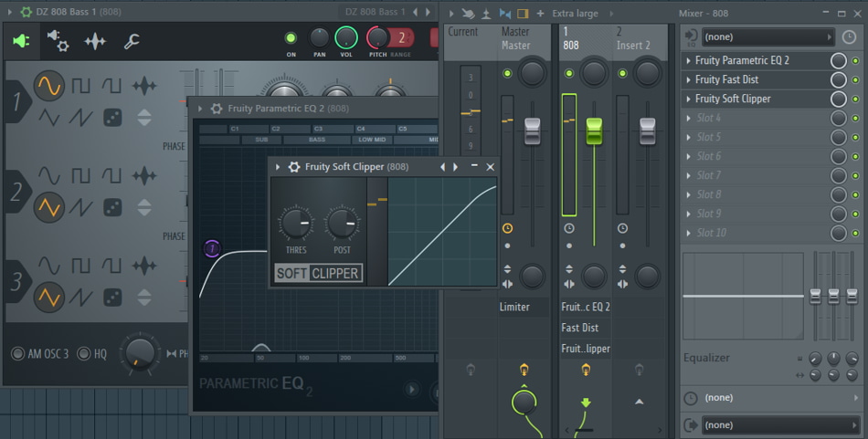Mute the 808 mixer track
The height and width of the screenshot is (439, 868).
[x=568, y=74]
